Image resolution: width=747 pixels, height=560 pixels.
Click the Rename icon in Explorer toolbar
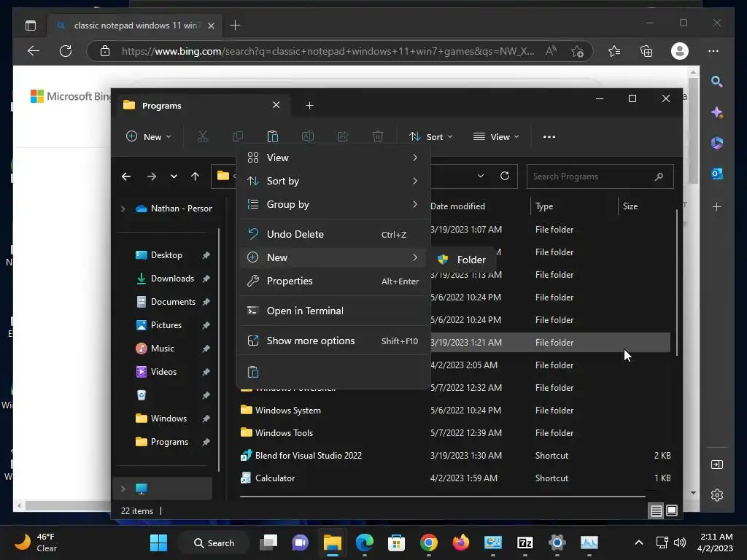[x=308, y=136]
